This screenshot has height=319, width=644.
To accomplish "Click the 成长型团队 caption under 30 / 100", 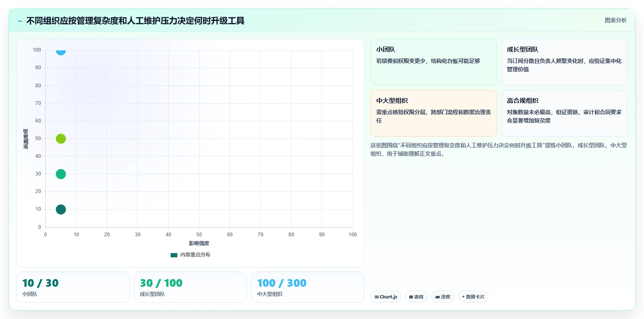I will [x=152, y=294].
